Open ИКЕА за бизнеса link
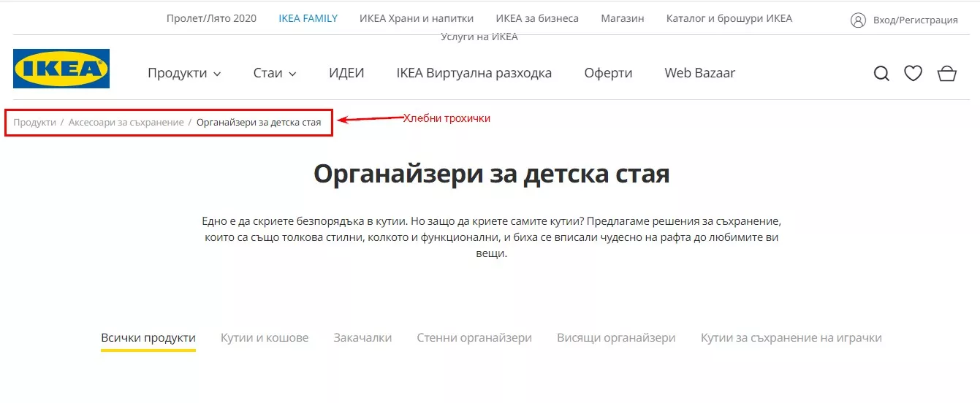 537,18
